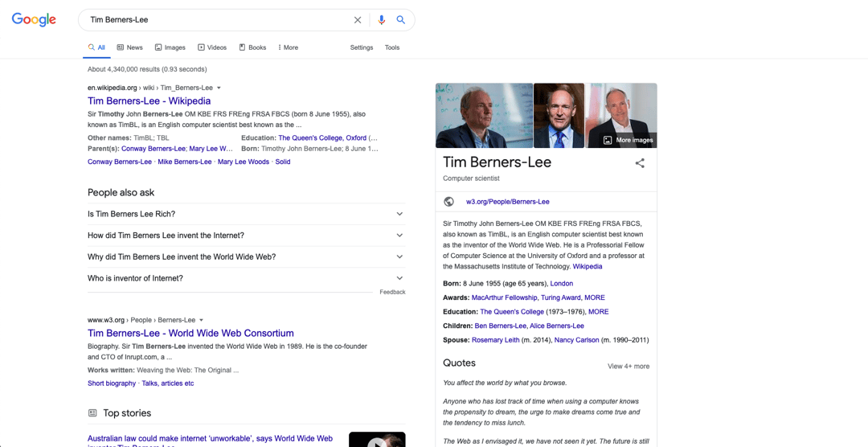Switch to the Videos tab
Viewport: 868px width, 447px height.
[x=212, y=47]
